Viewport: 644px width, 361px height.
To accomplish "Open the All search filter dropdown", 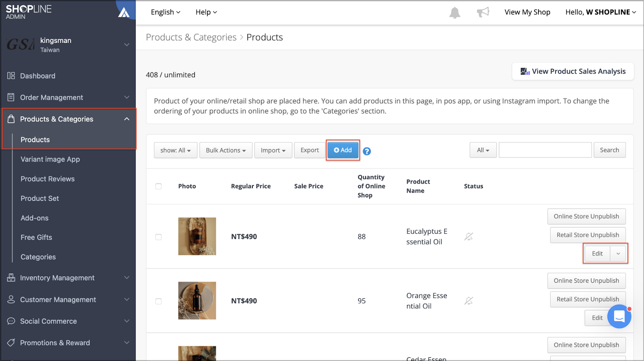I will pyautogui.click(x=483, y=150).
